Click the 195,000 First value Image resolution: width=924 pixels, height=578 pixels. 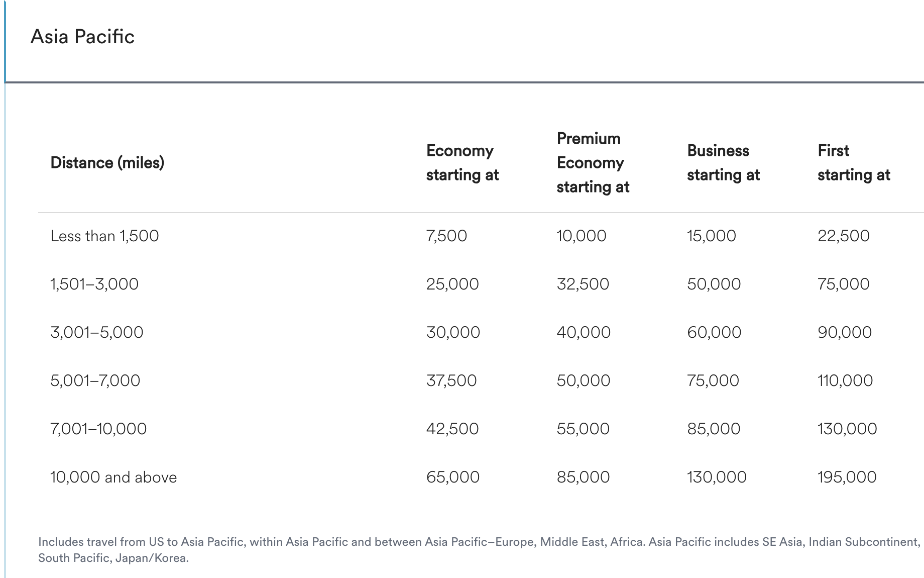point(847,477)
